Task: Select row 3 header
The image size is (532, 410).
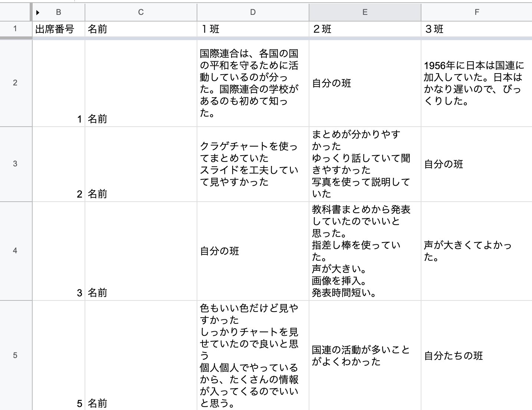Action: [15, 164]
